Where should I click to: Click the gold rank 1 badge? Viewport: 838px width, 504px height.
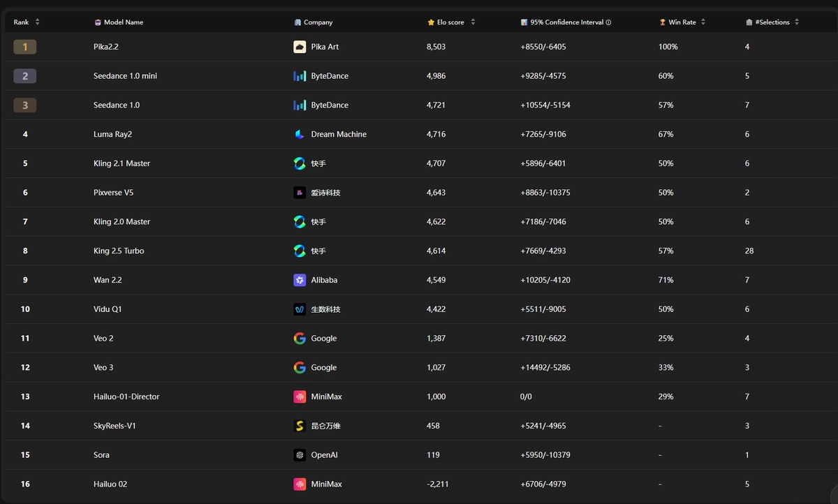point(25,47)
